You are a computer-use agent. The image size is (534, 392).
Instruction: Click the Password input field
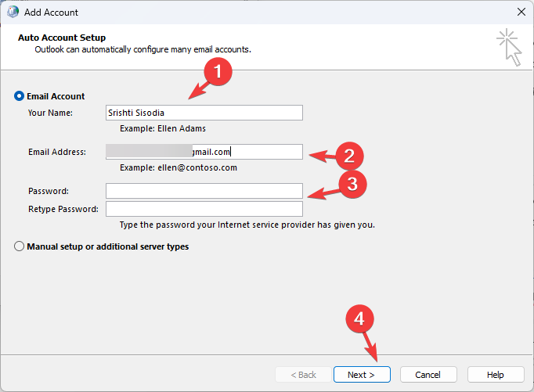204,191
